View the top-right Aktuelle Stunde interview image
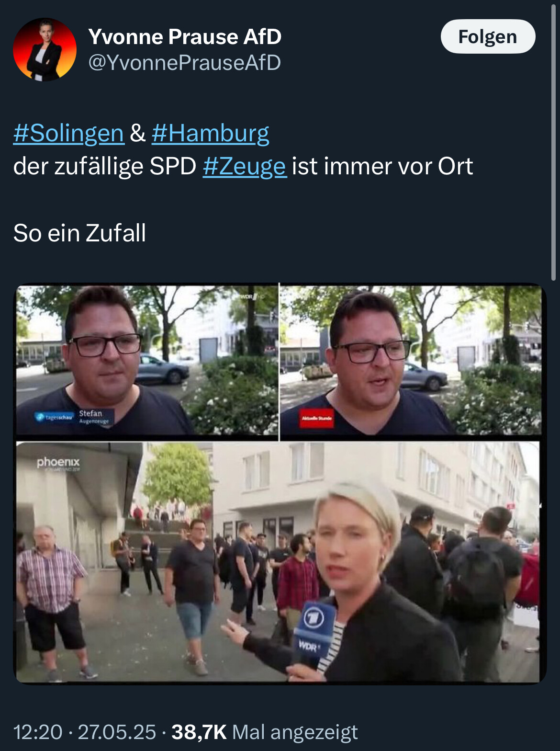 (411, 360)
